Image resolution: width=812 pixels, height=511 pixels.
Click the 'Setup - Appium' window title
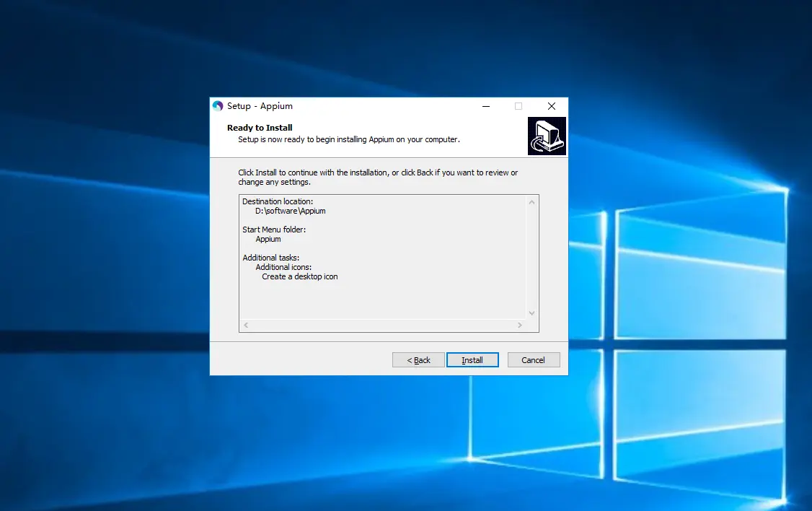[260, 105]
